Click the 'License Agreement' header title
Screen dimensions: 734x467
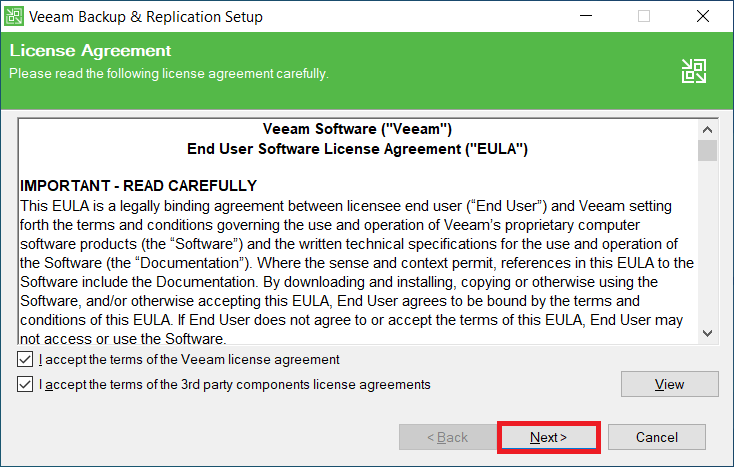90,51
